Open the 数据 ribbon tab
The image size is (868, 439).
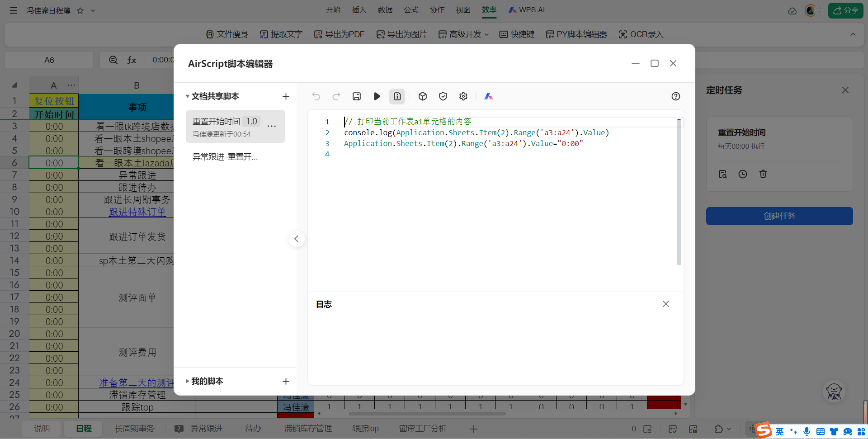pos(385,10)
